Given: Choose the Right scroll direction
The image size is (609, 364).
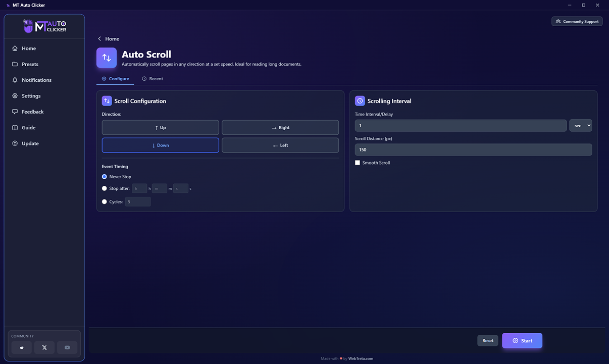Looking at the screenshot, I should 280,127.
